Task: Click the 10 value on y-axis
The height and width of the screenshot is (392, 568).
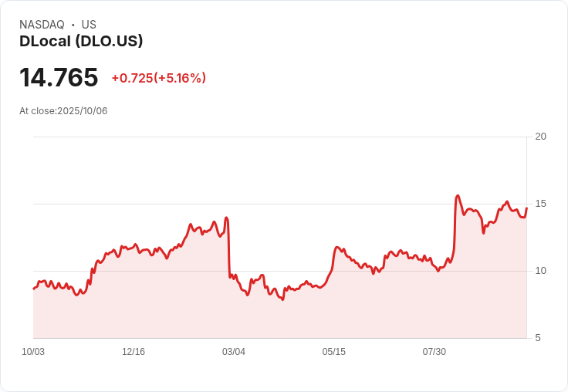Action: click(541, 271)
